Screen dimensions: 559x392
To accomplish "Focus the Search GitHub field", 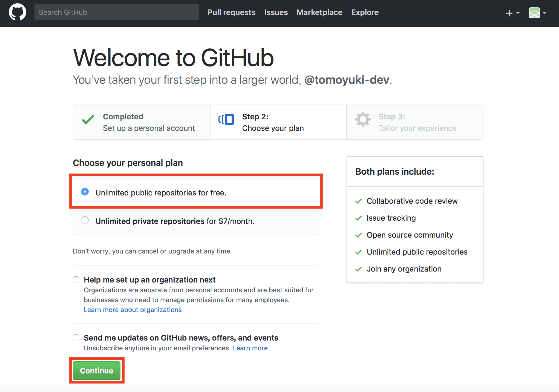I will (x=116, y=12).
